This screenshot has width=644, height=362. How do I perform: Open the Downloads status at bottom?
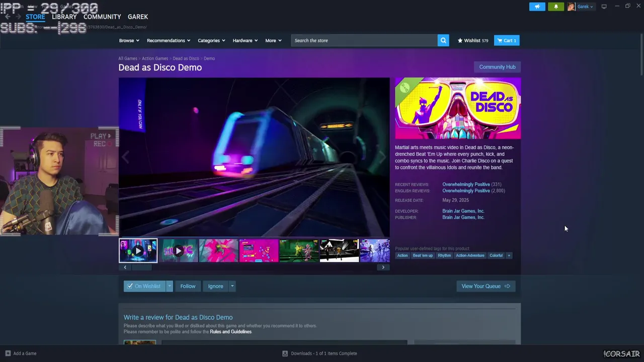point(320,353)
